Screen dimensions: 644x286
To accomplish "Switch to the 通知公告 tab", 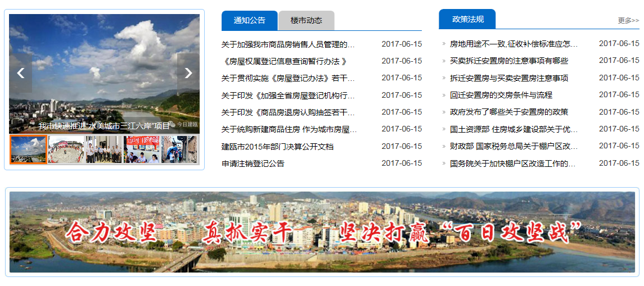I will coord(249,21).
